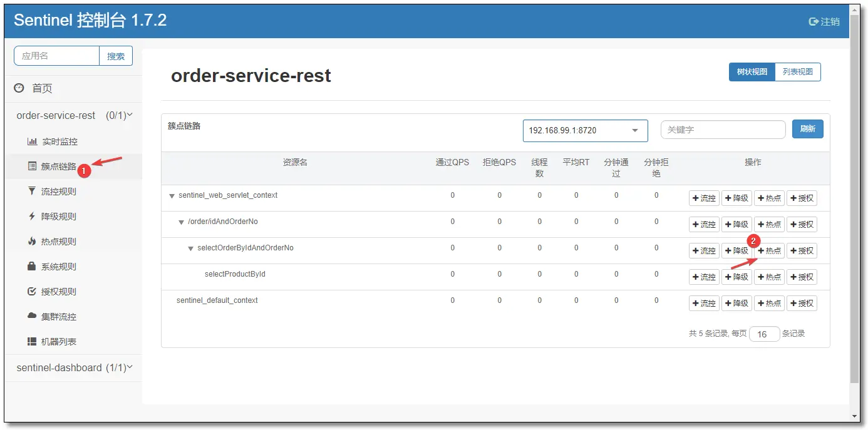
Task: Collapse the /order/idAndOrderNo tree node
Action: coord(181,222)
